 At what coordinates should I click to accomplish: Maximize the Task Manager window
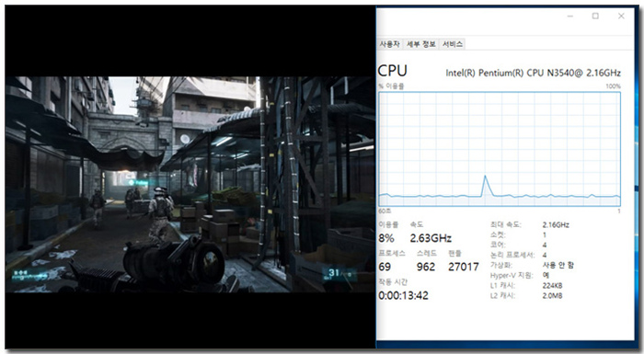(x=595, y=16)
